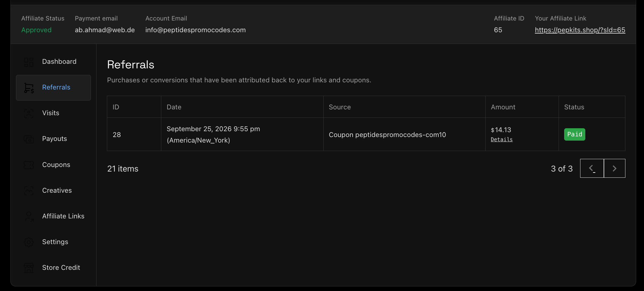Open the Creatives page

click(53, 191)
